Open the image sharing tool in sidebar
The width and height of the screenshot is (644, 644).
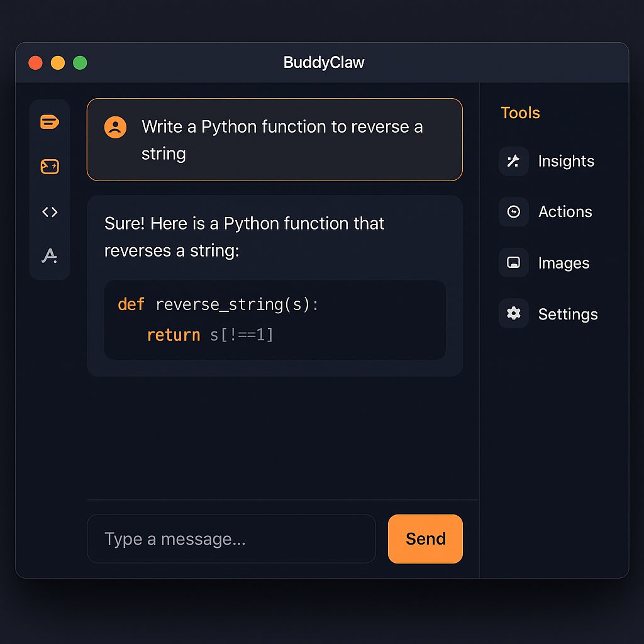point(50,167)
